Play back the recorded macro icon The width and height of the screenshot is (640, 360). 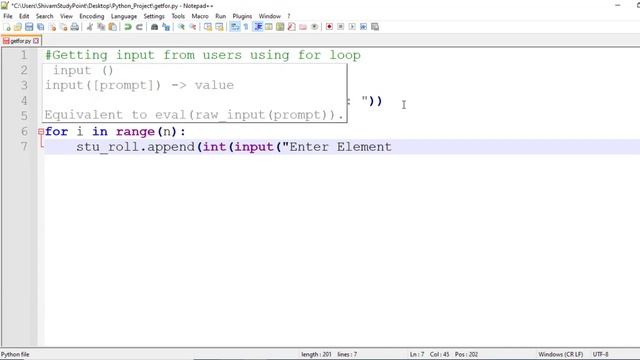352,27
